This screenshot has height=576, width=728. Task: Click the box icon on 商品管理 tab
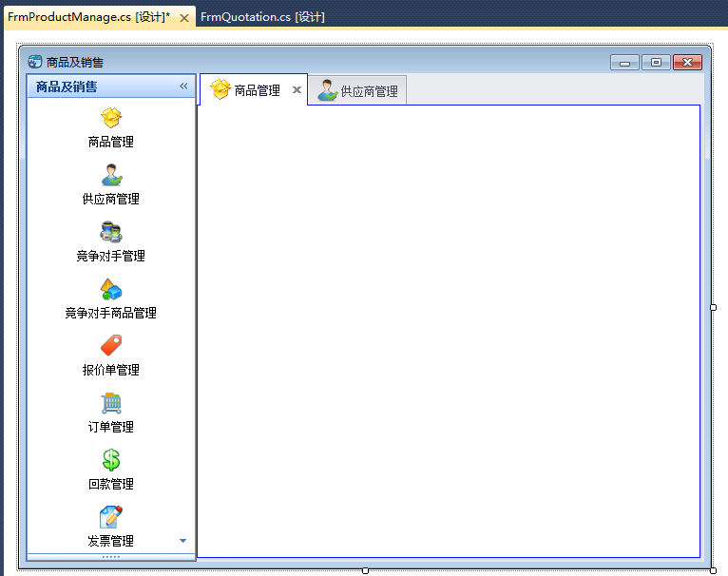coord(220,89)
